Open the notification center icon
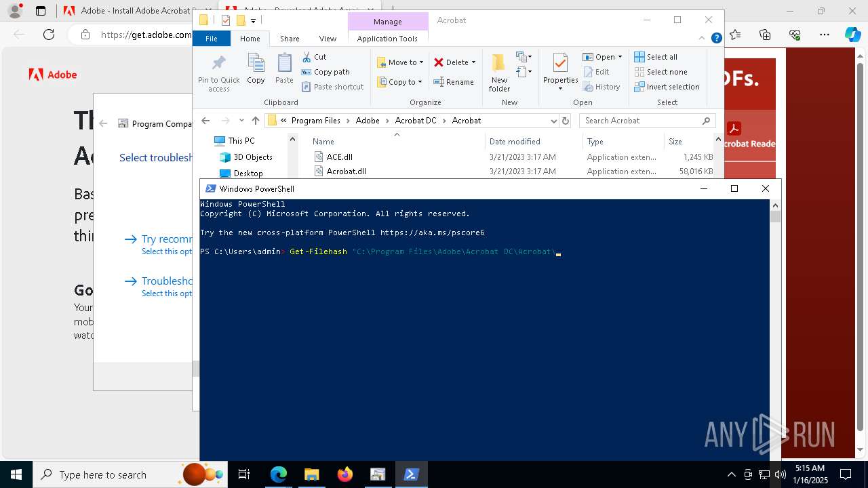Viewport: 868px width, 488px height. point(846,474)
